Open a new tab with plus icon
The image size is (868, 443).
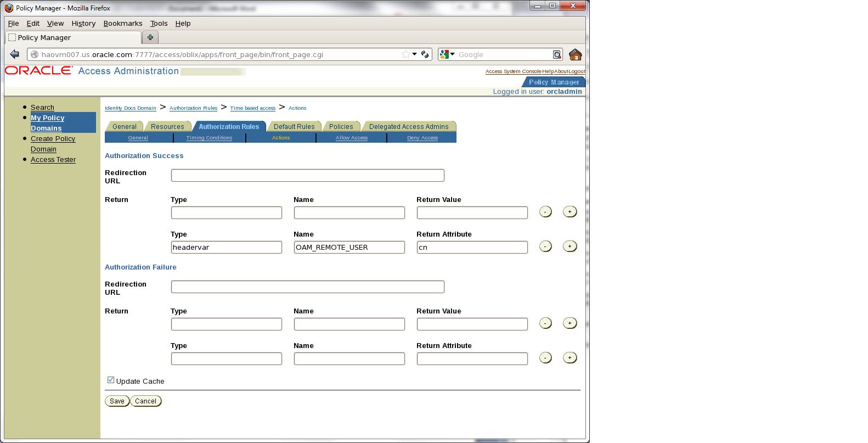(x=150, y=37)
